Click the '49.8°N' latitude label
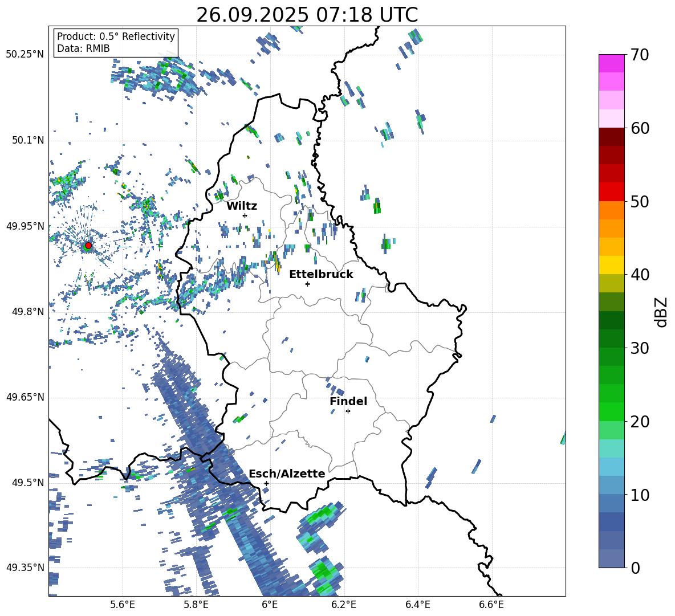675x616 pixels. point(27,312)
